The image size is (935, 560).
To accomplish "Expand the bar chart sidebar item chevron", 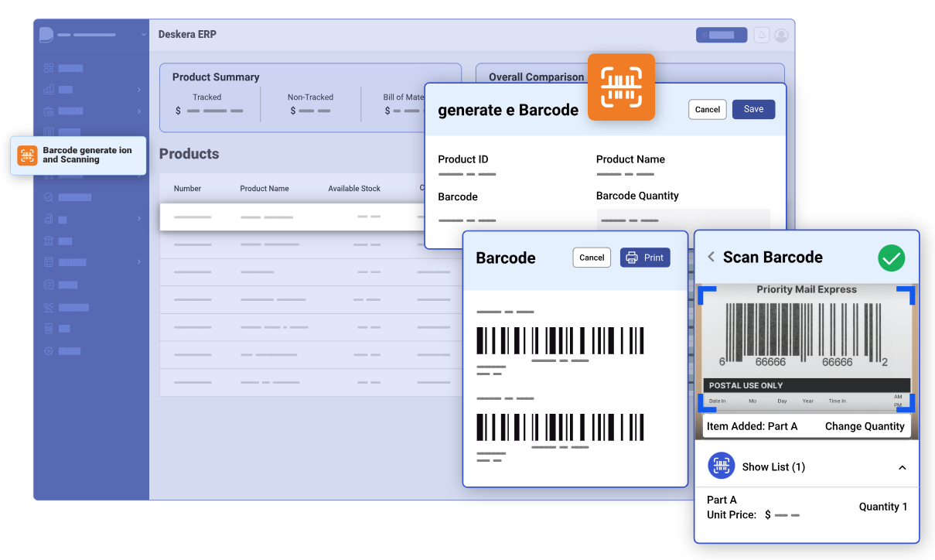I will pos(139,90).
